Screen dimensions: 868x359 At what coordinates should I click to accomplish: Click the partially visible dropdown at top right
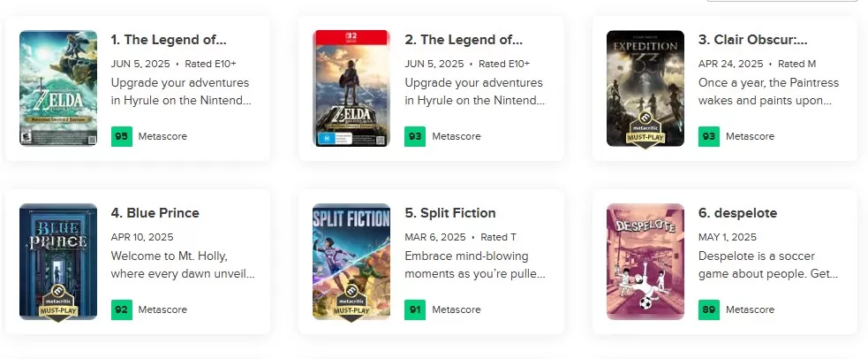point(781,1)
